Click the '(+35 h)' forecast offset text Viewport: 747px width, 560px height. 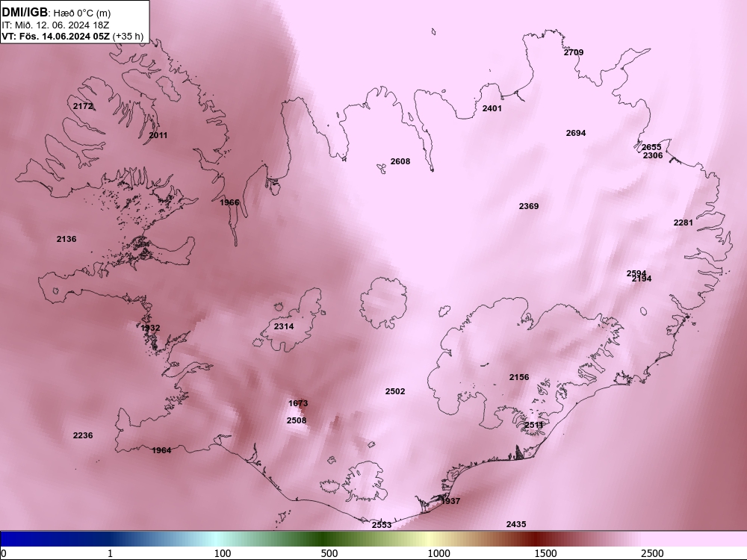[128, 36]
